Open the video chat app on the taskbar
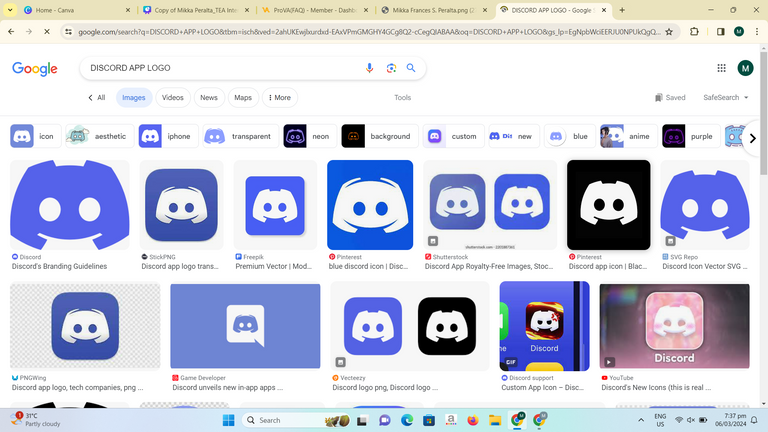Image resolution: width=768 pixels, height=432 pixels. tap(384, 420)
